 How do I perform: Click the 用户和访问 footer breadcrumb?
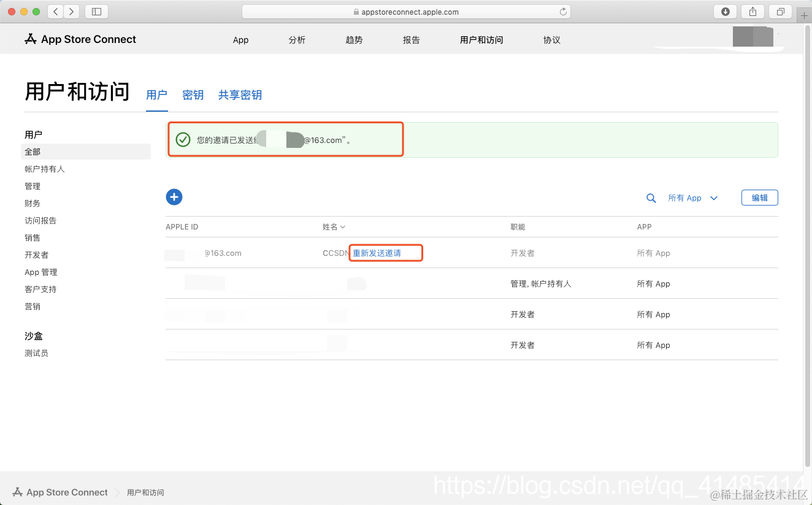pos(145,493)
